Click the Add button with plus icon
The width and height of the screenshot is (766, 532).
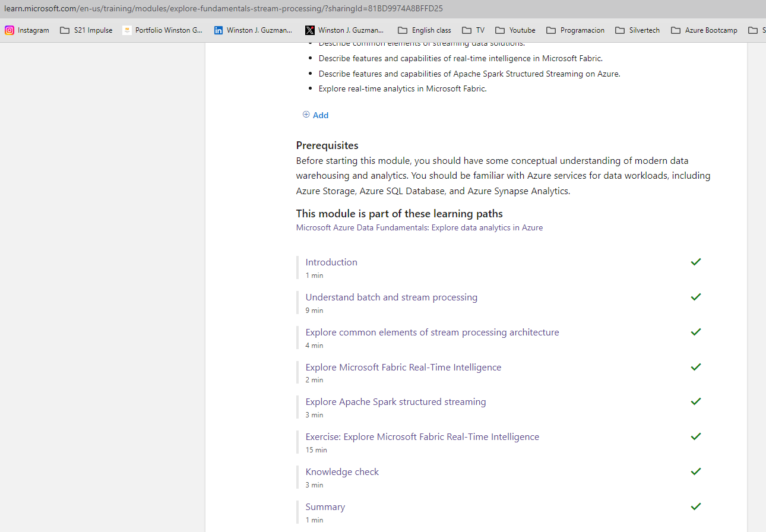(x=315, y=115)
